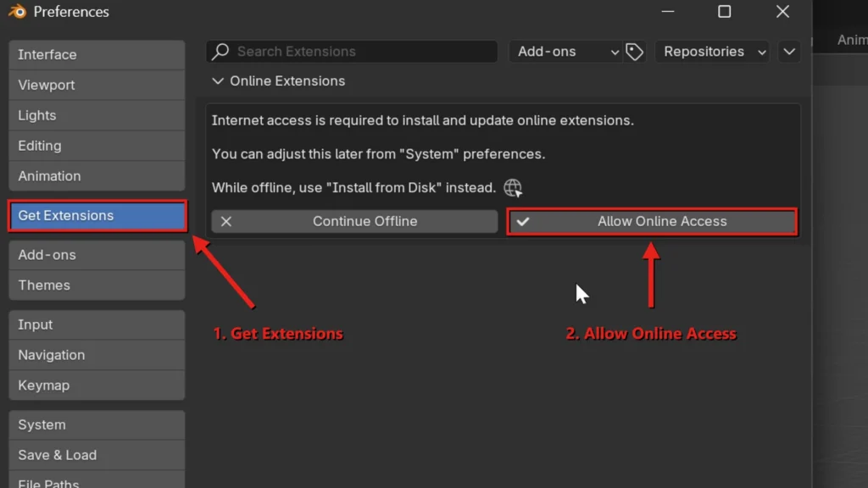The image size is (868, 488).
Task: Click the Preferences window title text
Action: coord(71,12)
